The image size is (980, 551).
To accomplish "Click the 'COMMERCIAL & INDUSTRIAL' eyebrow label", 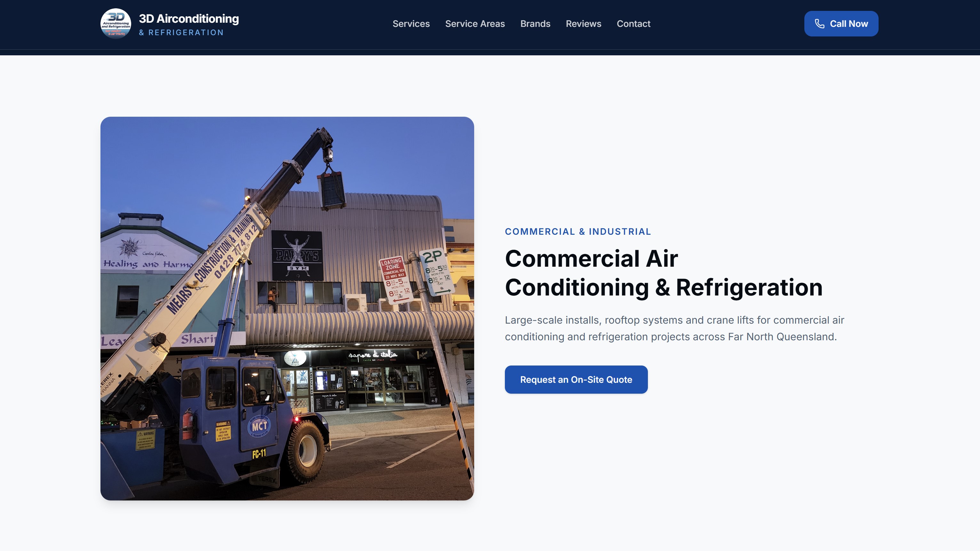I will 578,232.
